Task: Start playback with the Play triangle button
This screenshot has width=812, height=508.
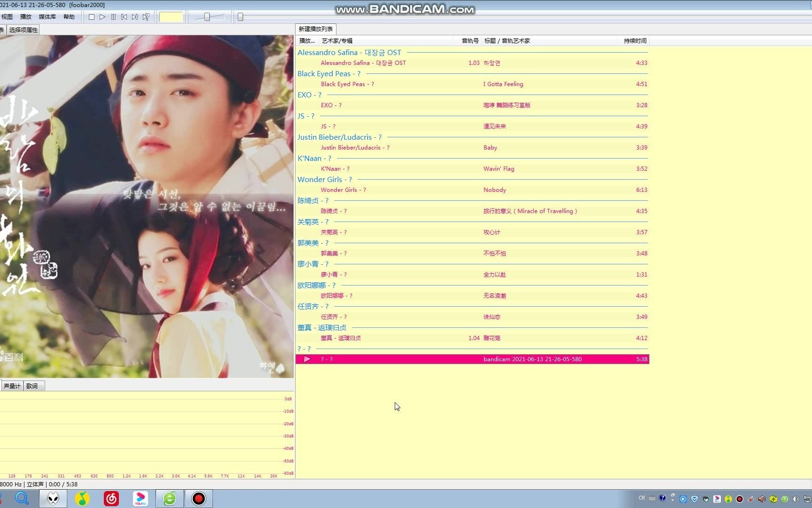Action: coord(102,17)
